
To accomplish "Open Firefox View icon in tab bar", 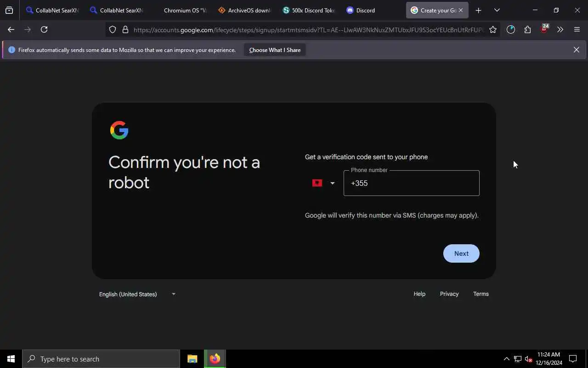I will (9, 10).
